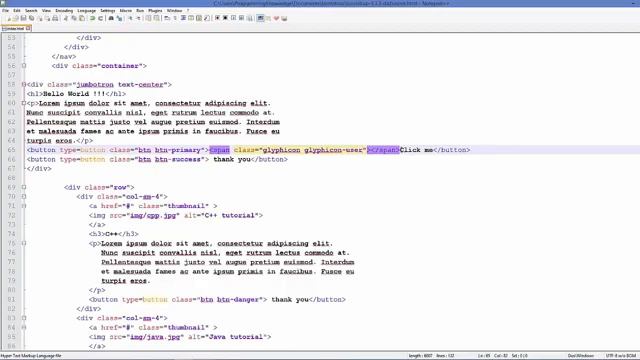Collapse the thumbnail link fold on line 84

click(x=24, y=327)
